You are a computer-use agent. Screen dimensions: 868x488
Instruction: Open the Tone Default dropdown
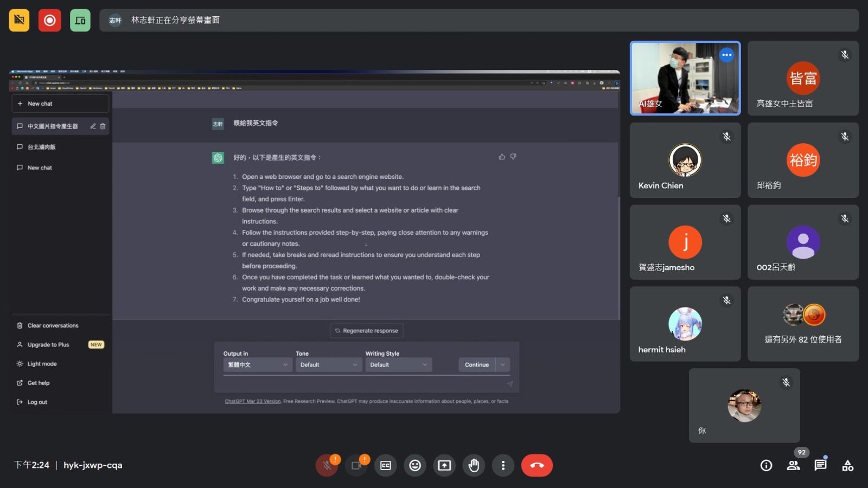[x=329, y=365]
